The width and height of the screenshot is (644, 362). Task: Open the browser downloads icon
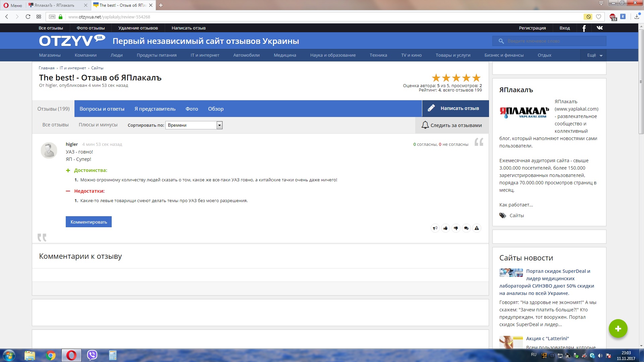[637, 16]
